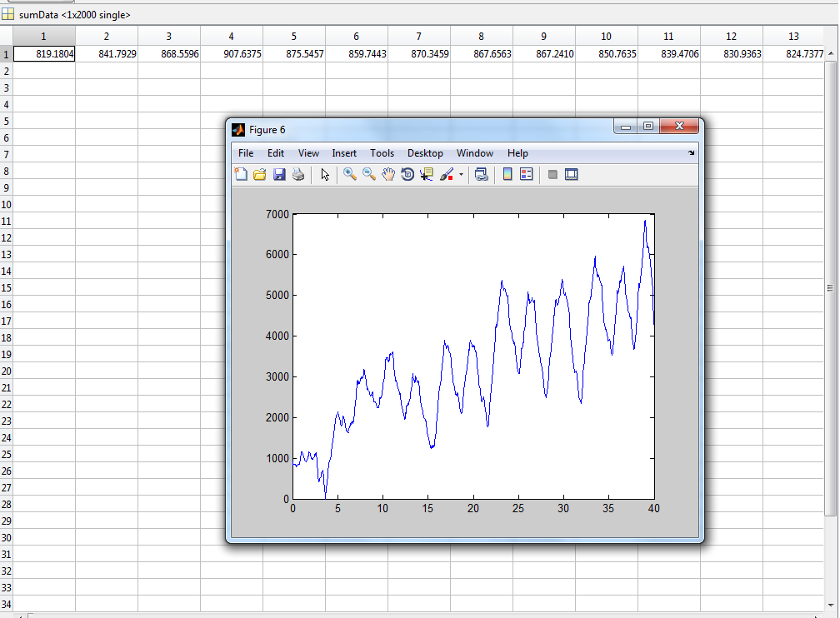840x618 pixels.
Task: Open the Insert menu in Figure 6
Action: tap(344, 153)
